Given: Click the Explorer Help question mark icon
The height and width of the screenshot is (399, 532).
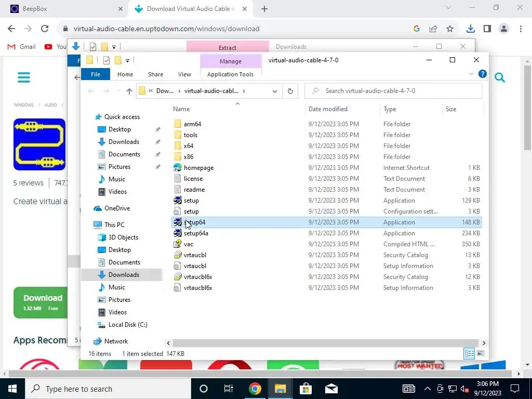Looking at the screenshot, I should point(482,74).
